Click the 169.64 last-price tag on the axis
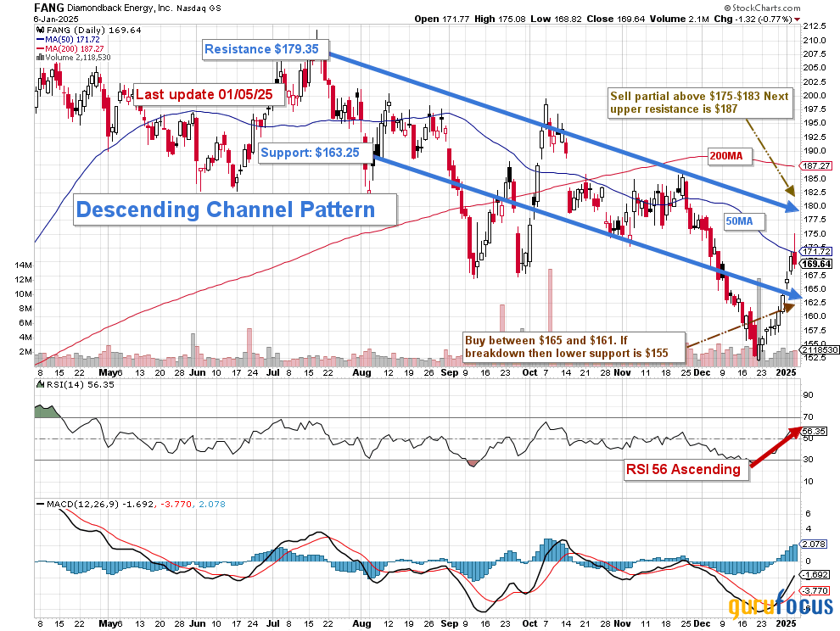 click(x=816, y=264)
